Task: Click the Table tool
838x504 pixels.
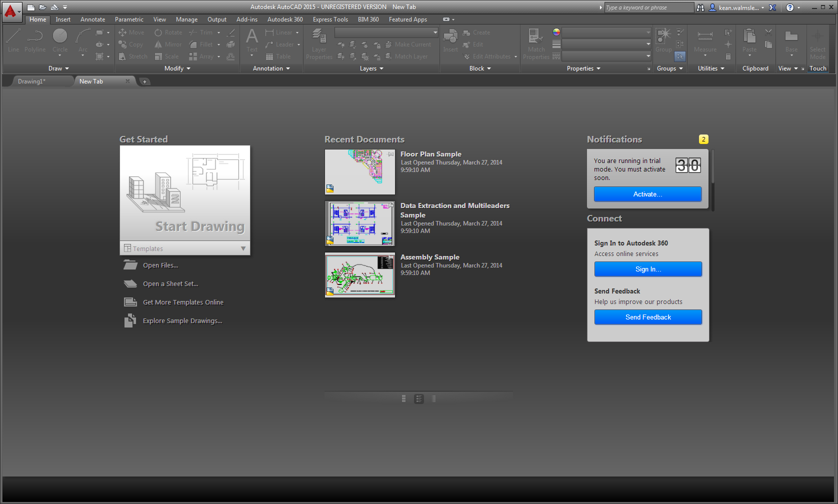Action: coord(278,56)
